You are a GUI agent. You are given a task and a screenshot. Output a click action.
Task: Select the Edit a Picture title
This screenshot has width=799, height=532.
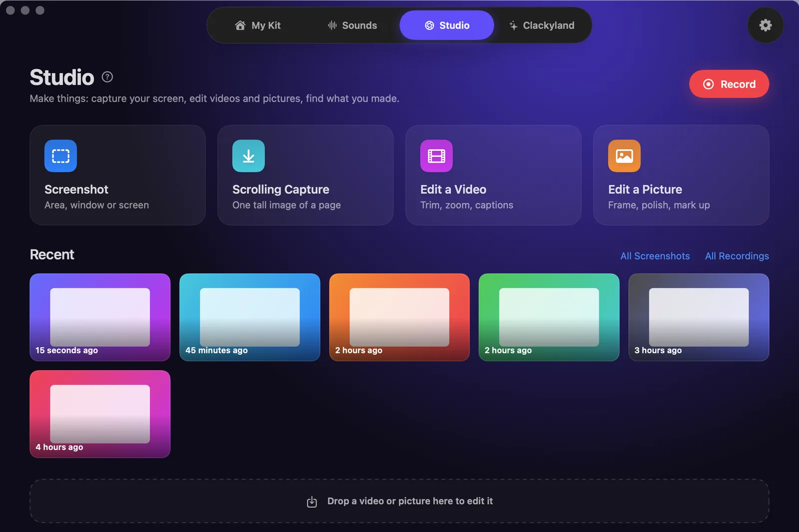pyautogui.click(x=645, y=190)
